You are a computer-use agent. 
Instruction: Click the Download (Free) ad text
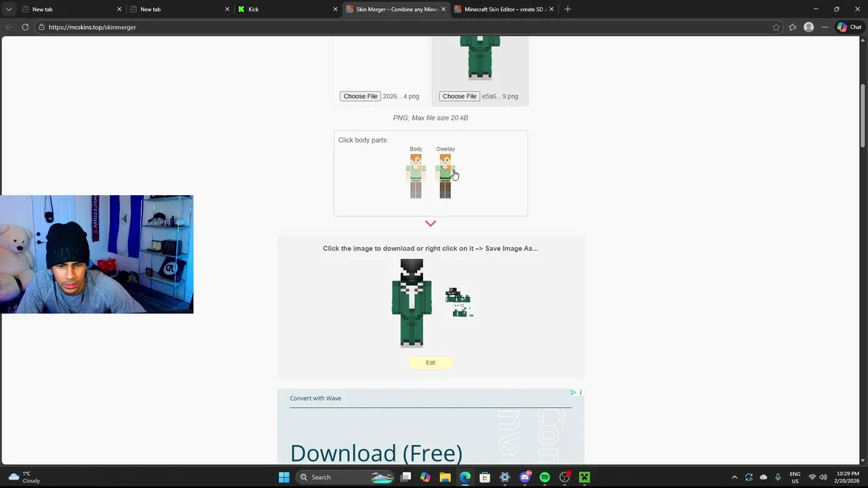376,453
